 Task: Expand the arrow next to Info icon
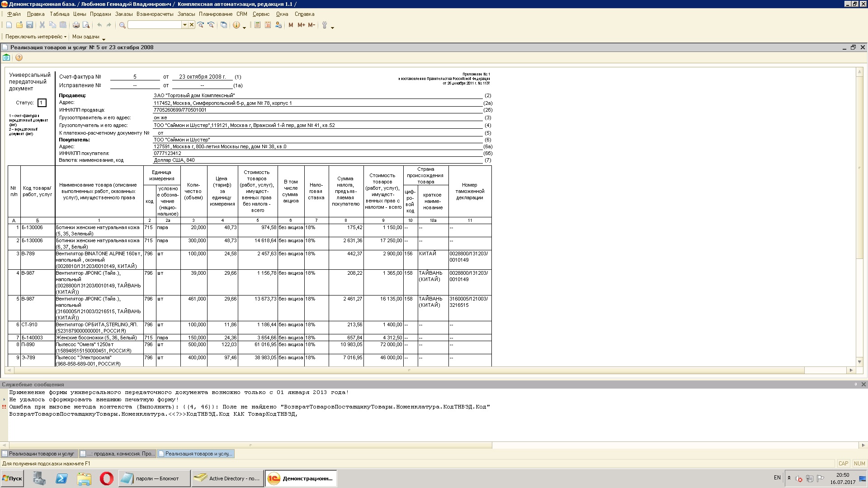point(245,27)
